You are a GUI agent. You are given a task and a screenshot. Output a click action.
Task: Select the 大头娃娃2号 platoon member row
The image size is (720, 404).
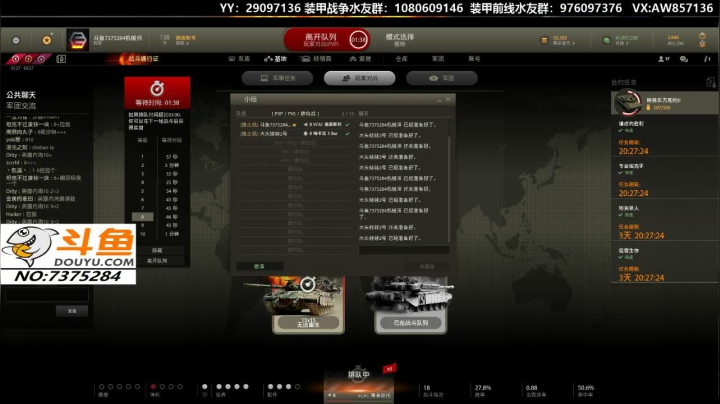pyautogui.click(x=295, y=134)
